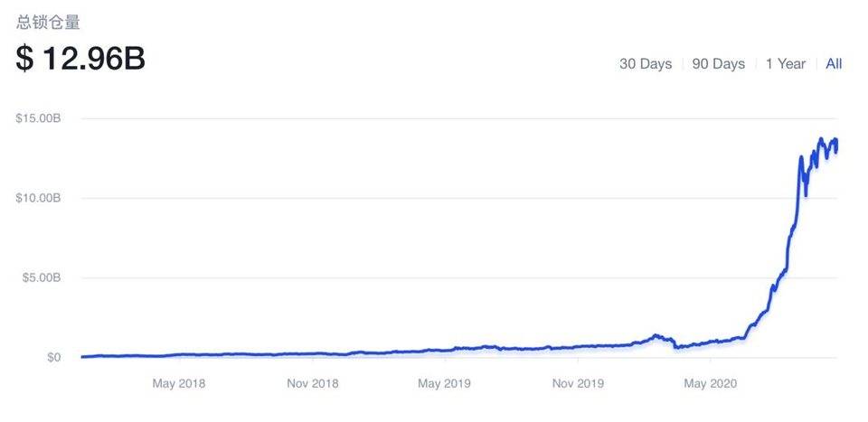Click the $5.00B axis label

(x=41, y=277)
